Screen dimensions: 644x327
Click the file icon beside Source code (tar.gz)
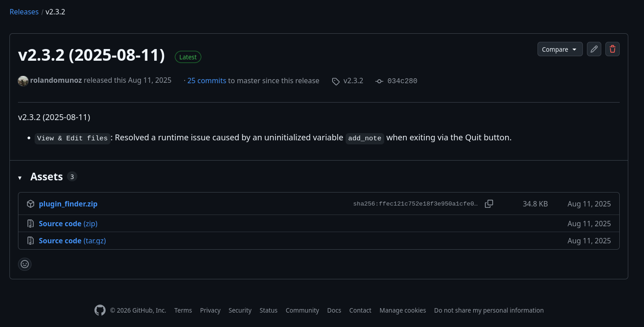coord(31,241)
